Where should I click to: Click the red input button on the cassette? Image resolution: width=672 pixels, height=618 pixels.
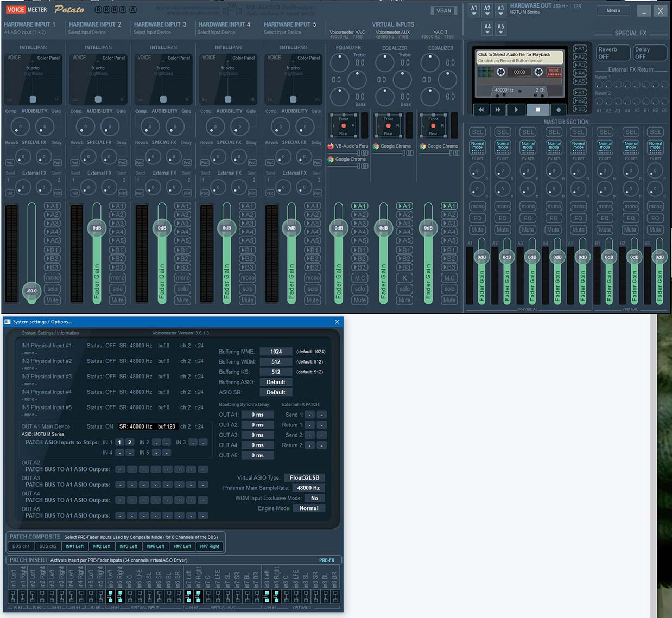pyautogui.click(x=554, y=72)
